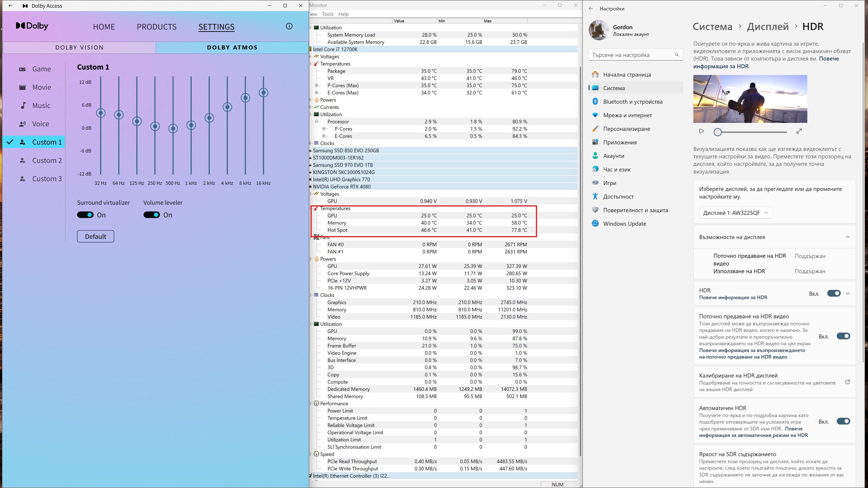Open Bluetooth и устройства settings icon
Image resolution: width=868 pixels, height=488 pixels.
[595, 102]
